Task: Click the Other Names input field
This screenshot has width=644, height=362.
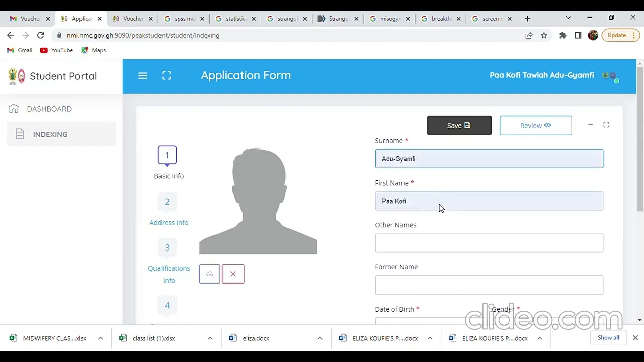Action: pos(489,243)
